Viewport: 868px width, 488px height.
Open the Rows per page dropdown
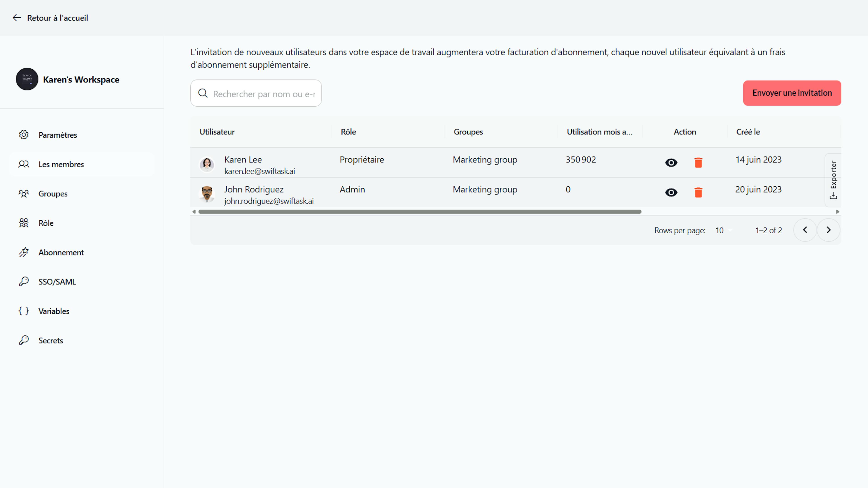[x=723, y=230]
